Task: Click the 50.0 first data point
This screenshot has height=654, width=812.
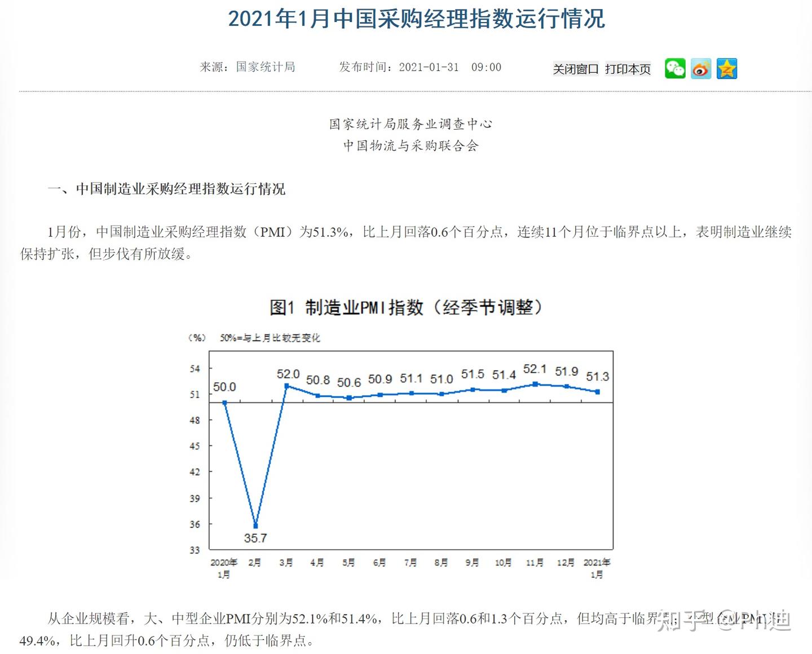Action: pyautogui.click(x=224, y=402)
